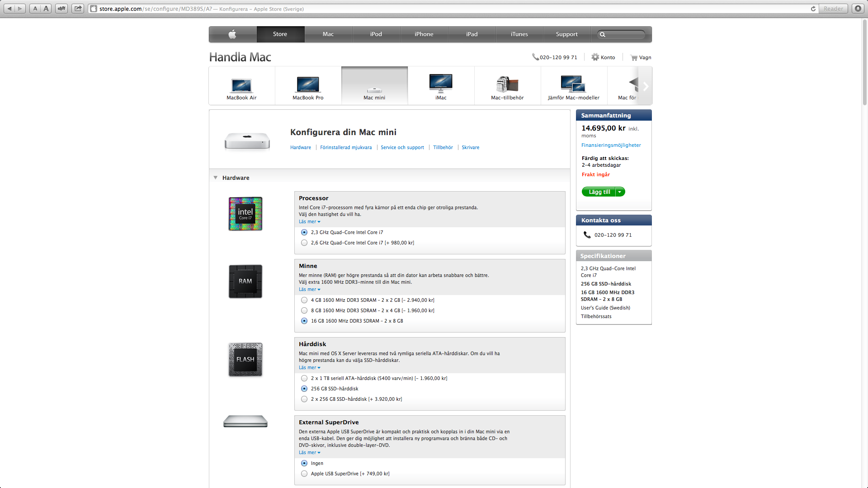Reload page using the refresh icon
Screen dimensions: 868x488
[x=813, y=9]
